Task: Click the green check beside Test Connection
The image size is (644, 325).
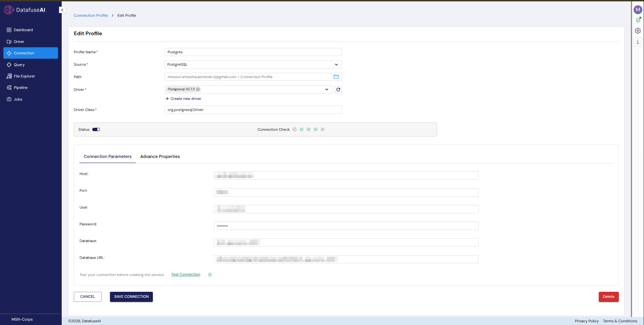Action: pos(210,275)
